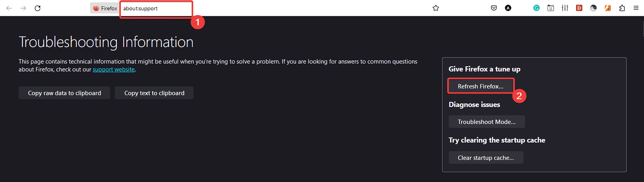This screenshot has width=644, height=182.
Task: Open the black circle A extension
Action: [x=508, y=8]
